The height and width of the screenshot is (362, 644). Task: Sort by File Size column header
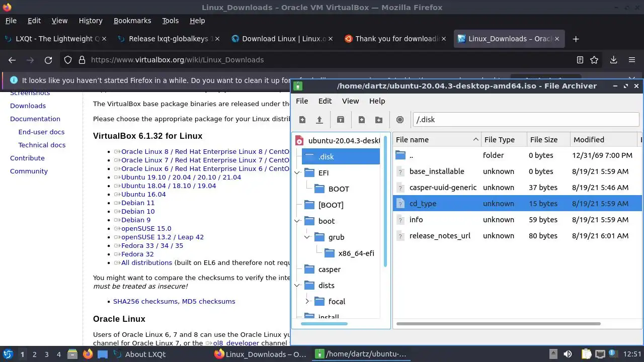(x=548, y=140)
